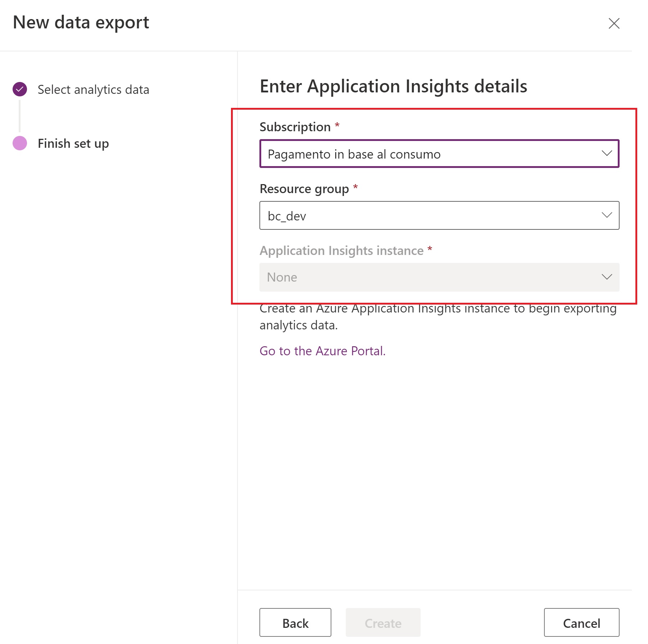648x644 pixels.
Task: Click the Create button
Action: point(383,623)
